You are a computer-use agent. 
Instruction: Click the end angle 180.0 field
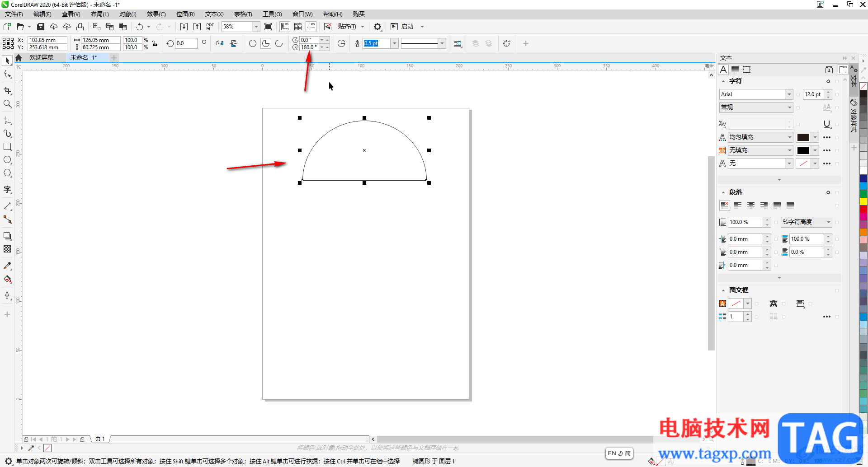(310, 47)
